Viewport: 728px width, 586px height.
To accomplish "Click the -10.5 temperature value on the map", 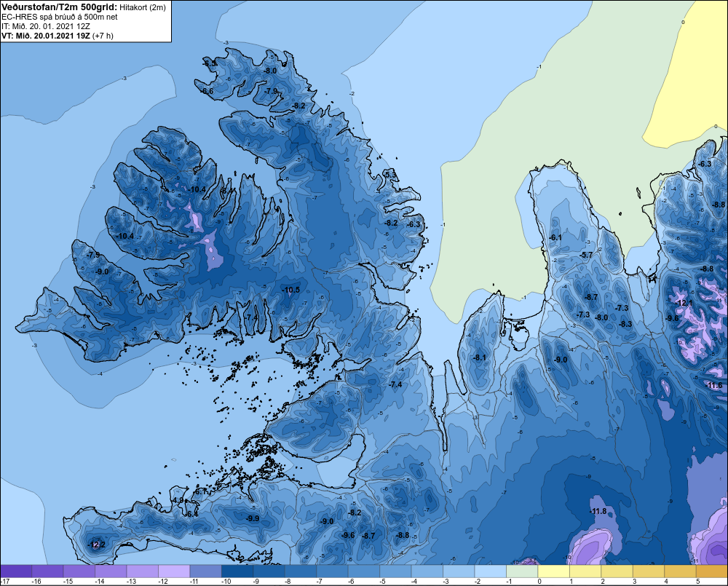I will [x=291, y=290].
